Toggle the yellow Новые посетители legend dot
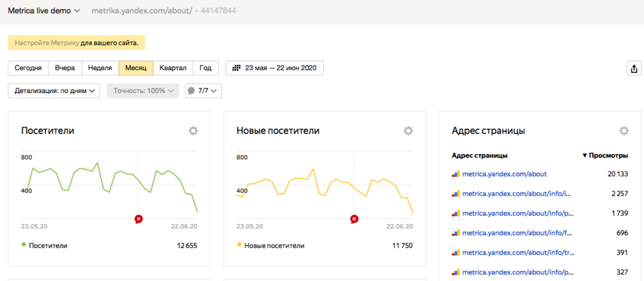The height and width of the screenshot is (281, 644). tap(239, 245)
